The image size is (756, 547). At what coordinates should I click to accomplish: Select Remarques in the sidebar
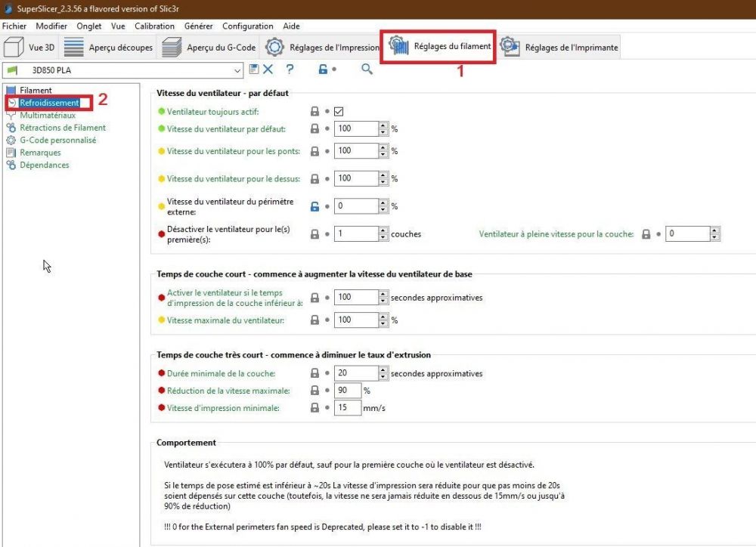[x=40, y=153]
